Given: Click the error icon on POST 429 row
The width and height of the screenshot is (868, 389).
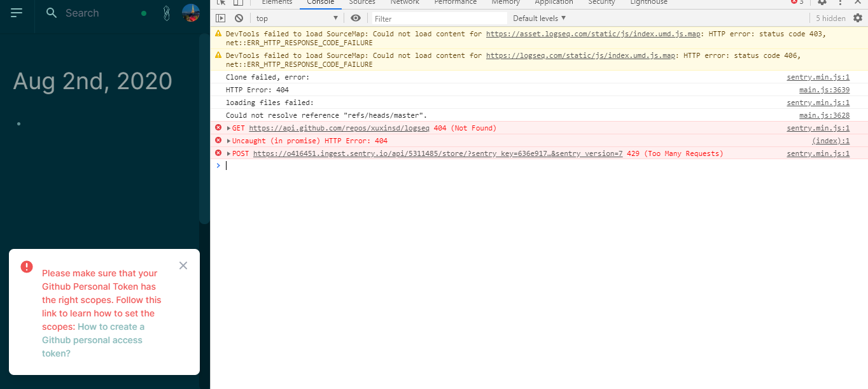Looking at the screenshot, I should [218, 153].
